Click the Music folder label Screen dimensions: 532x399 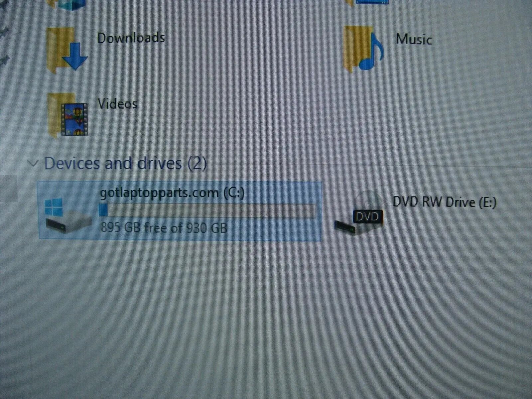pos(414,39)
